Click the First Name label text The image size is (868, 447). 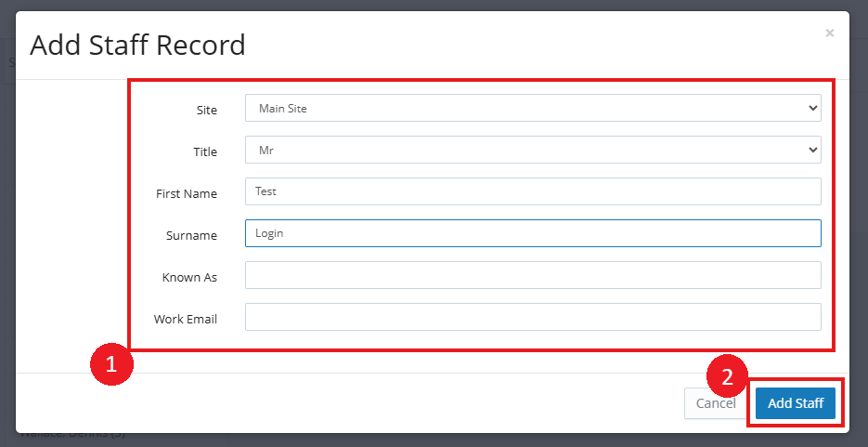point(187,194)
